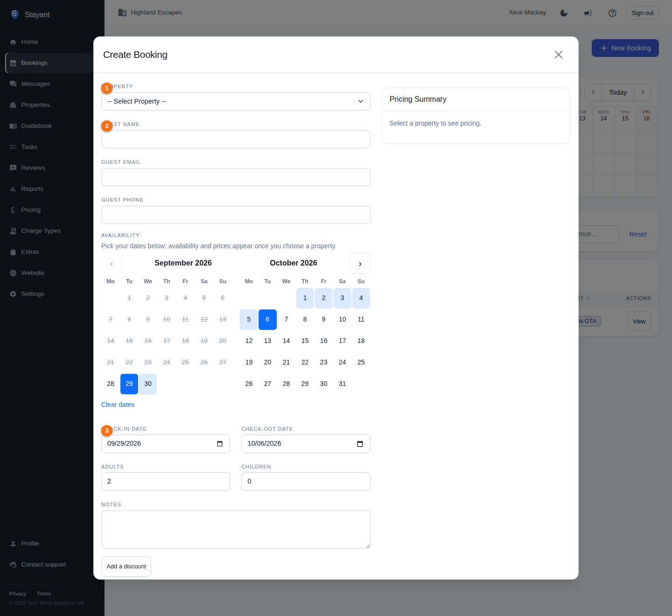Click the Highland Escapes building icon

122,13
